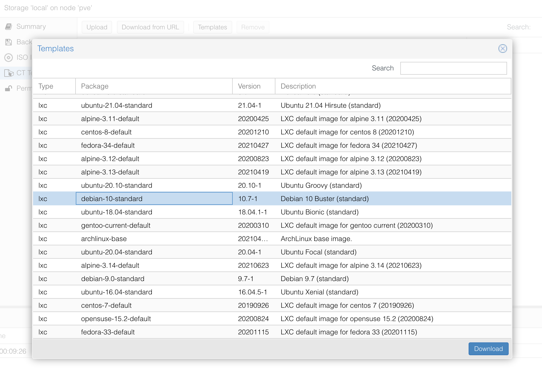The height and width of the screenshot is (392, 542).
Task: Select the centos-8-default template
Action: (272, 132)
